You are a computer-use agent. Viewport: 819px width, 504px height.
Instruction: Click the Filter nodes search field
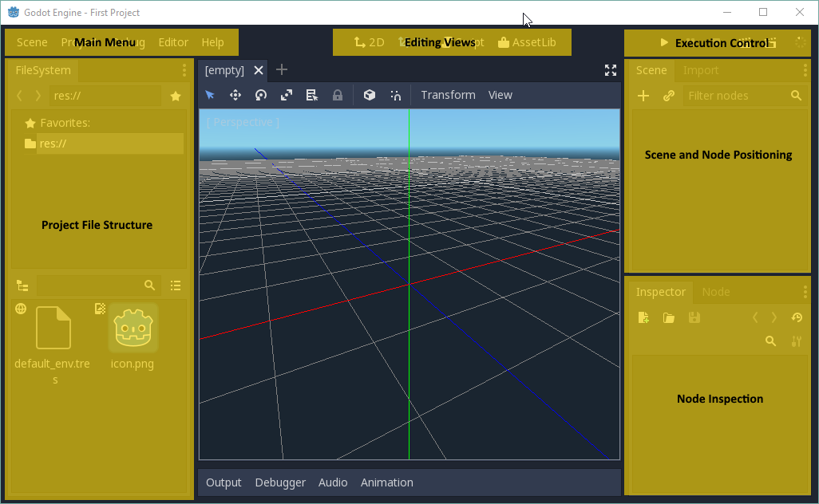pyautogui.click(x=746, y=96)
